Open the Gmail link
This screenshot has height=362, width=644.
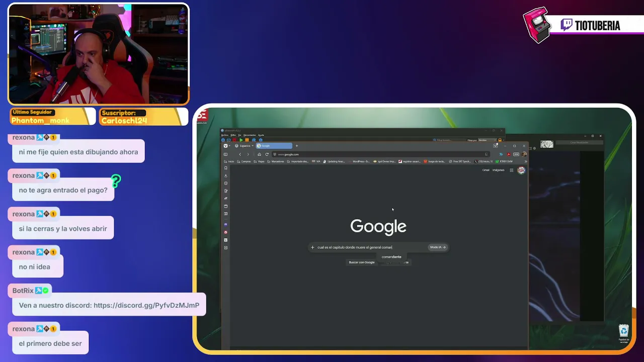point(486,170)
